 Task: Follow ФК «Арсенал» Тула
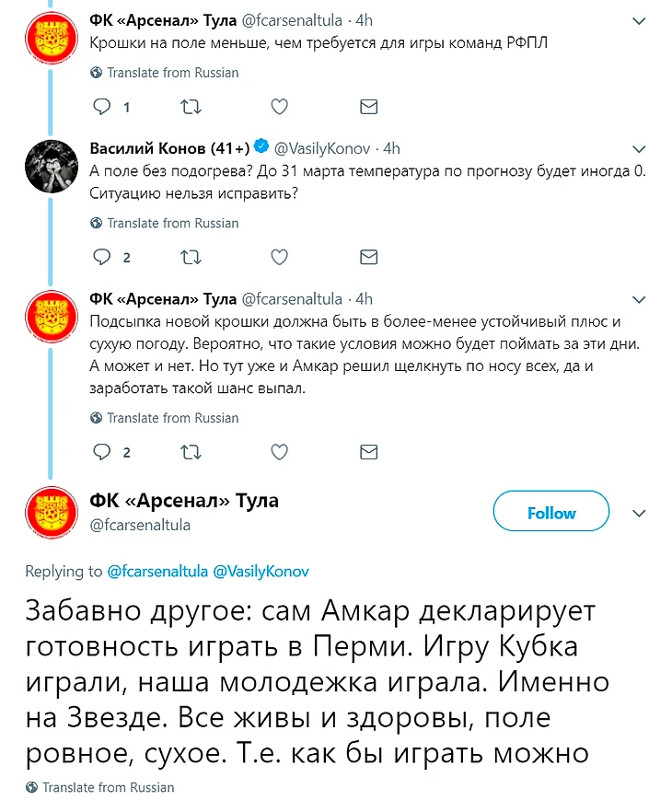point(550,513)
